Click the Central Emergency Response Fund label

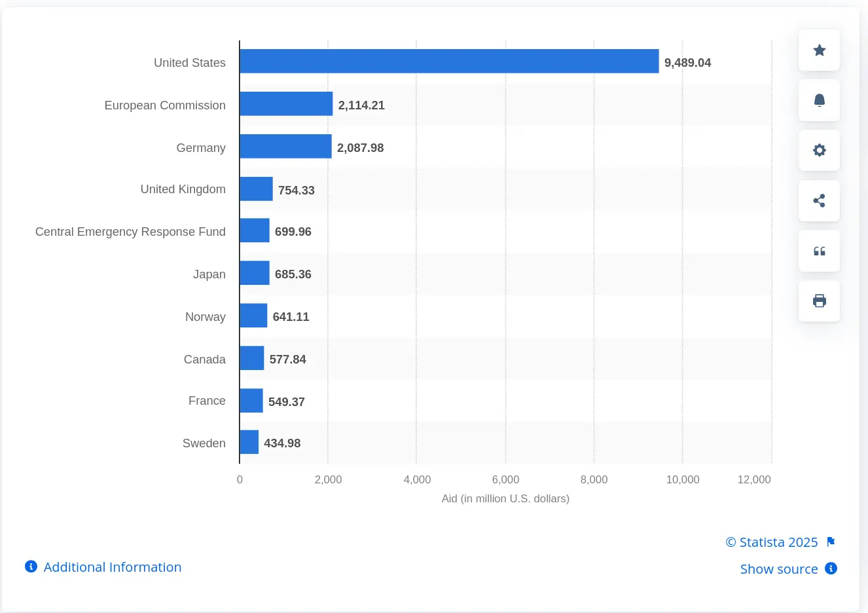(130, 232)
